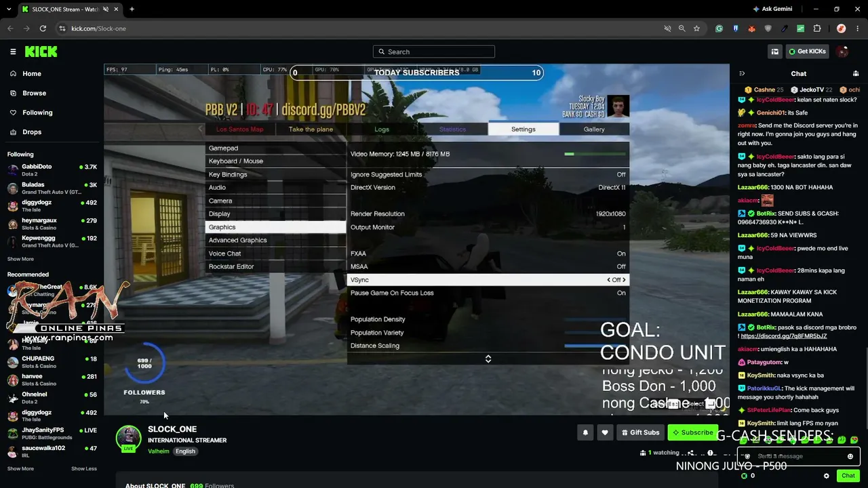Open the Discord link in chat
Screen dimensions: 868x488
point(783,336)
